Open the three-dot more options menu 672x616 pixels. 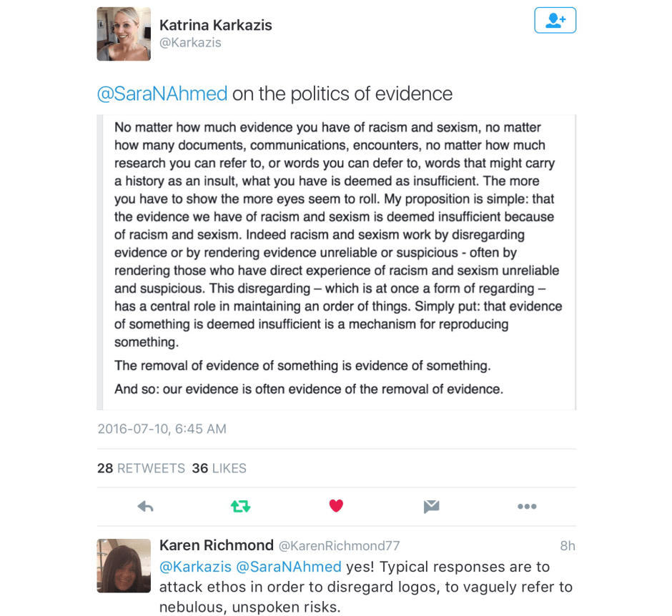tap(527, 507)
